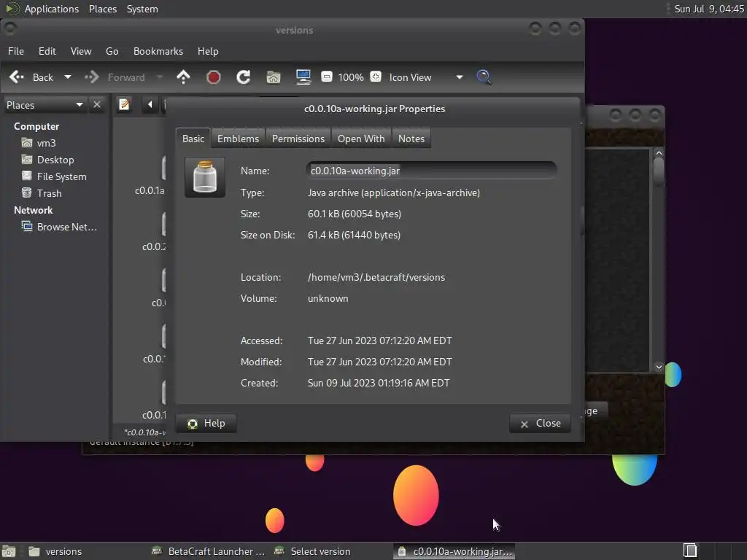Zoom out with the minus icon
This screenshot has width=747, height=560.
pos(326,77)
